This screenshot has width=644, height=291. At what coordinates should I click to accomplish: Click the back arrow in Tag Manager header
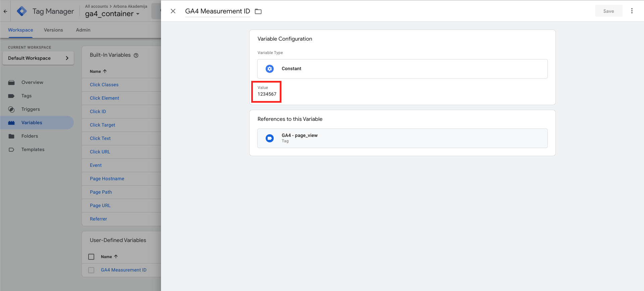5,11
